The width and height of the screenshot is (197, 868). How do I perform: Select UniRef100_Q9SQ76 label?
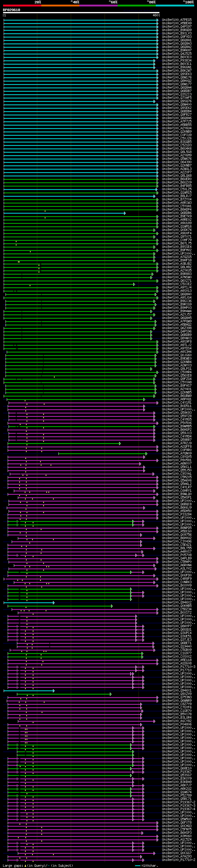click(177, 101)
